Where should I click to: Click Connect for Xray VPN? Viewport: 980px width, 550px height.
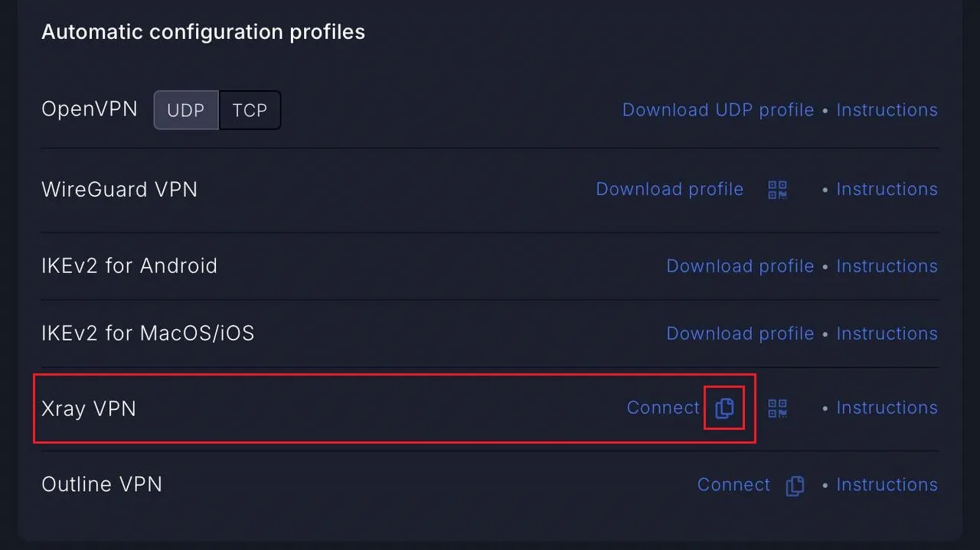click(663, 408)
